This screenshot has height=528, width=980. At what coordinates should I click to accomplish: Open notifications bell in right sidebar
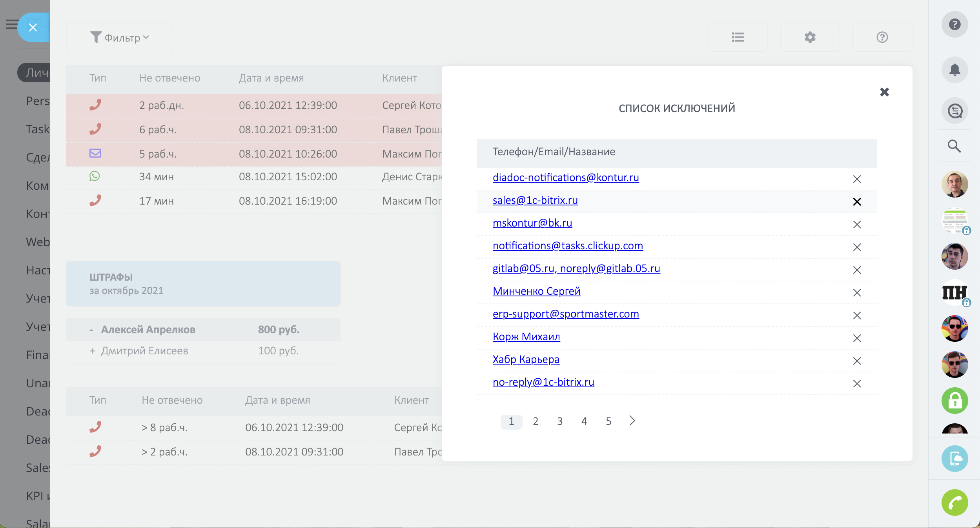(x=954, y=70)
